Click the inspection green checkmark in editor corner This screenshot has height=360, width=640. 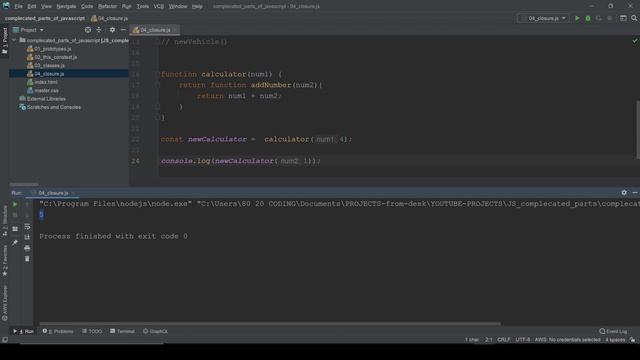[x=635, y=41]
